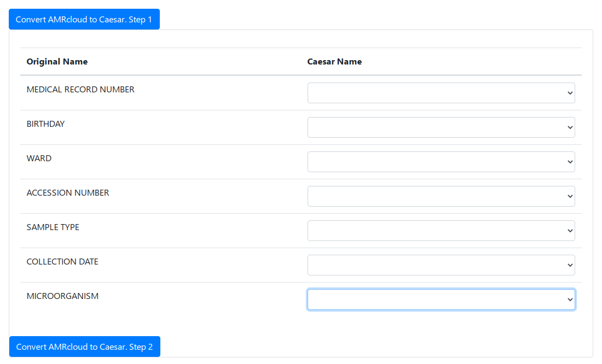Click Convert AMRcloud to Caesar Step 2 button

coord(84,347)
